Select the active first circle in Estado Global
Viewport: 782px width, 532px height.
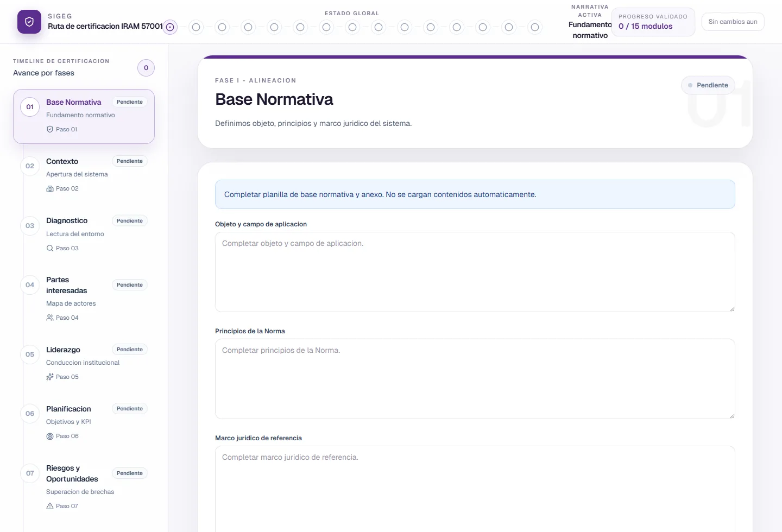(170, 27)
